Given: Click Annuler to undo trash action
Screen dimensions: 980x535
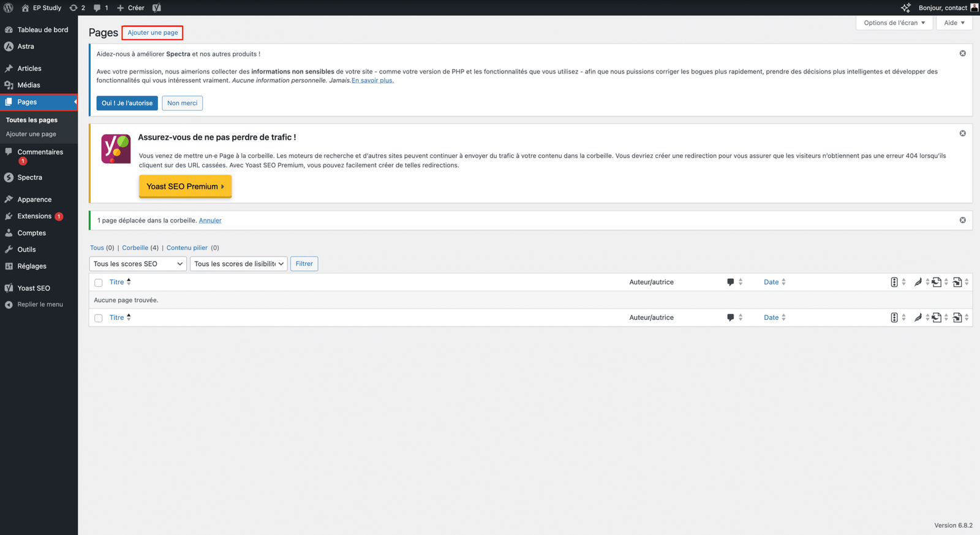Looking at the screenshot, I should pos(210,221).
